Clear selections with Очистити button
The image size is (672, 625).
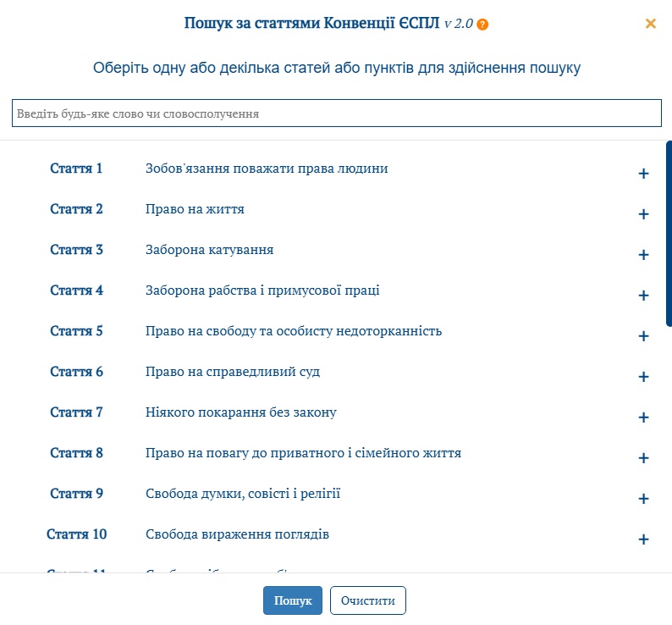(367, 600)
